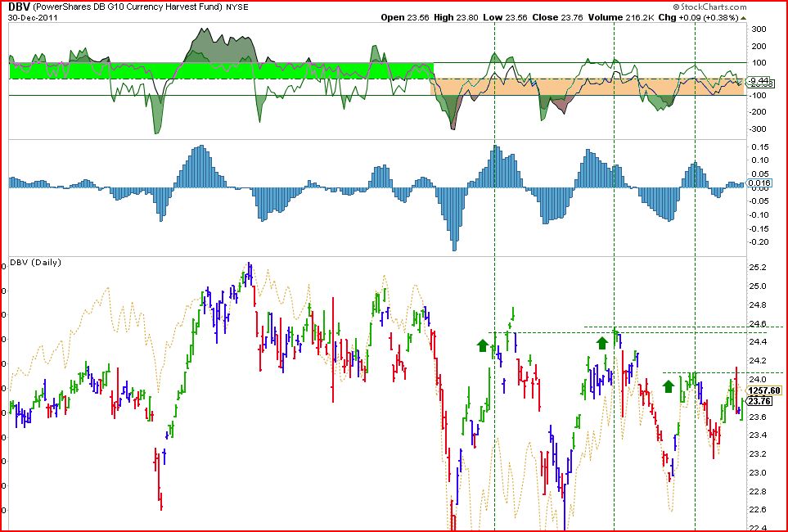The image size is (788, 532).
Task: Select the -200 indicator axis label
Action: click(758, 111)
